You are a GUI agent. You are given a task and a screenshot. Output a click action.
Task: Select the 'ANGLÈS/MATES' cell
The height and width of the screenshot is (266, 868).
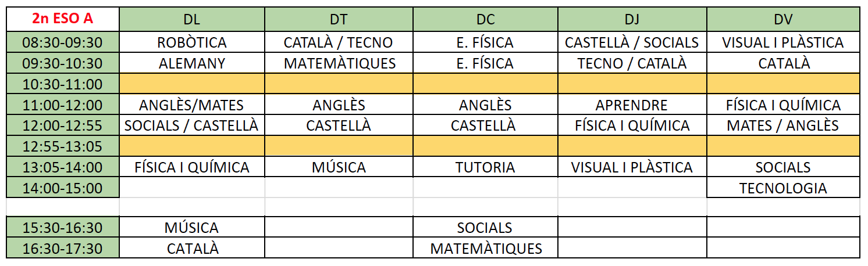click(192, 105)
